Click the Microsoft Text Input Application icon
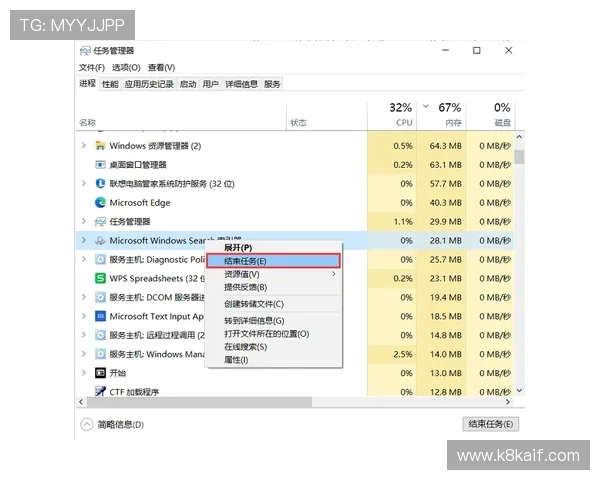Image resolution: width=600 pixels, height=480 pixels. (100, 316)
